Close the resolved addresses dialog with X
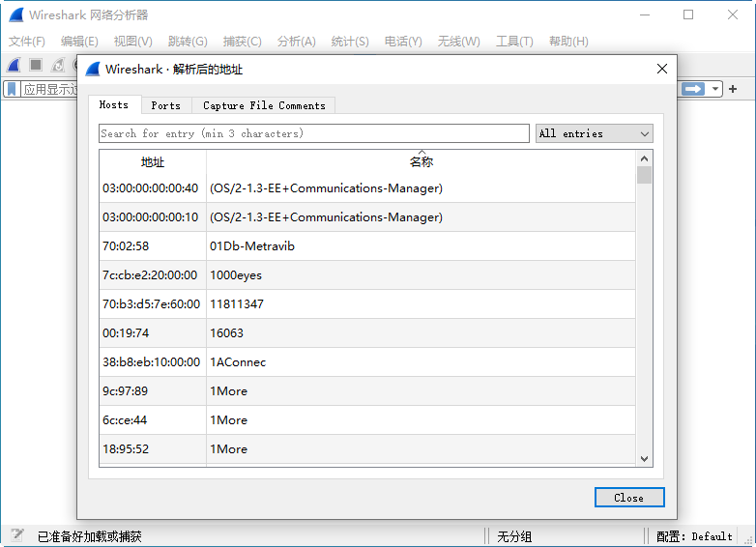Screen dimensions: 756x547 pos(662,69)
